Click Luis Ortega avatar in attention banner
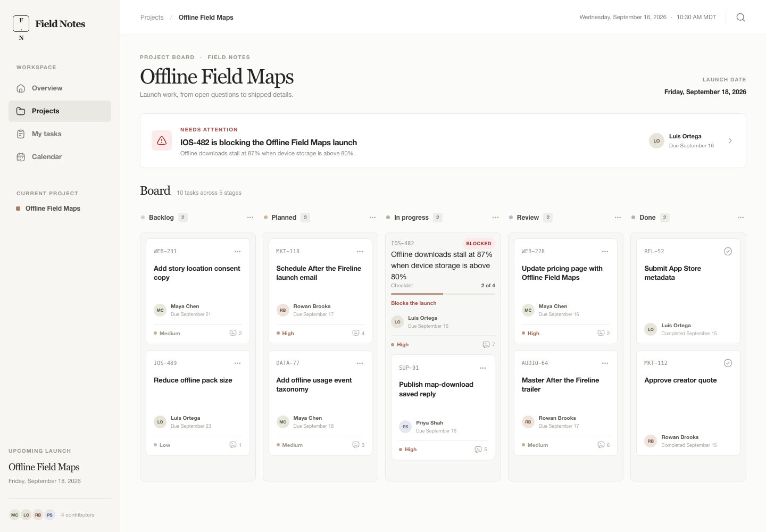Screen dimensions: 766x532 656,141
